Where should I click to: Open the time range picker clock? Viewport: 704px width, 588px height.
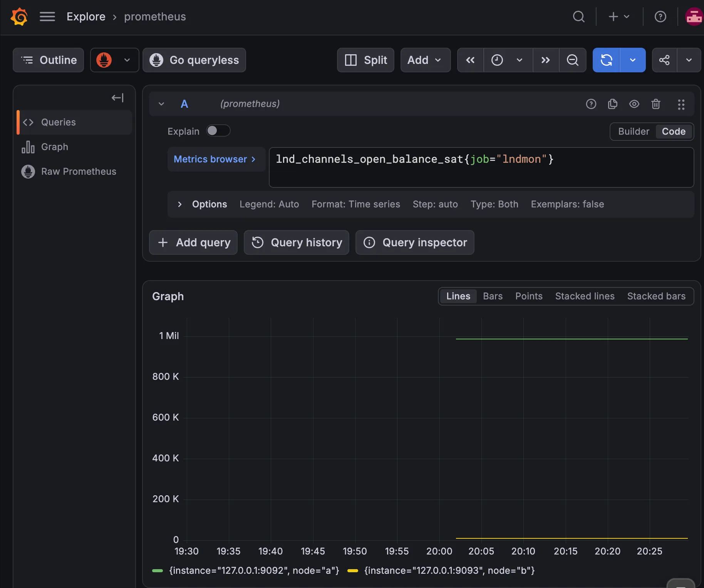(x=508, y=60)
